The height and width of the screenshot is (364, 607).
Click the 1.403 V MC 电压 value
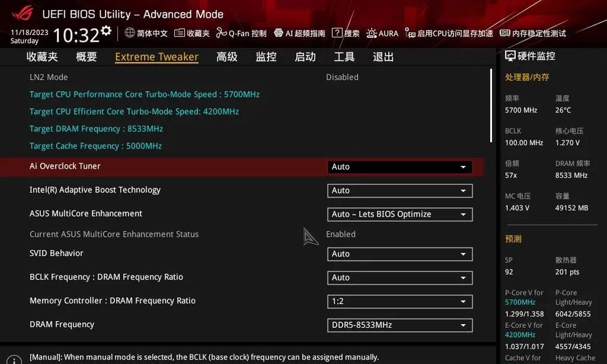coord(517,208)
